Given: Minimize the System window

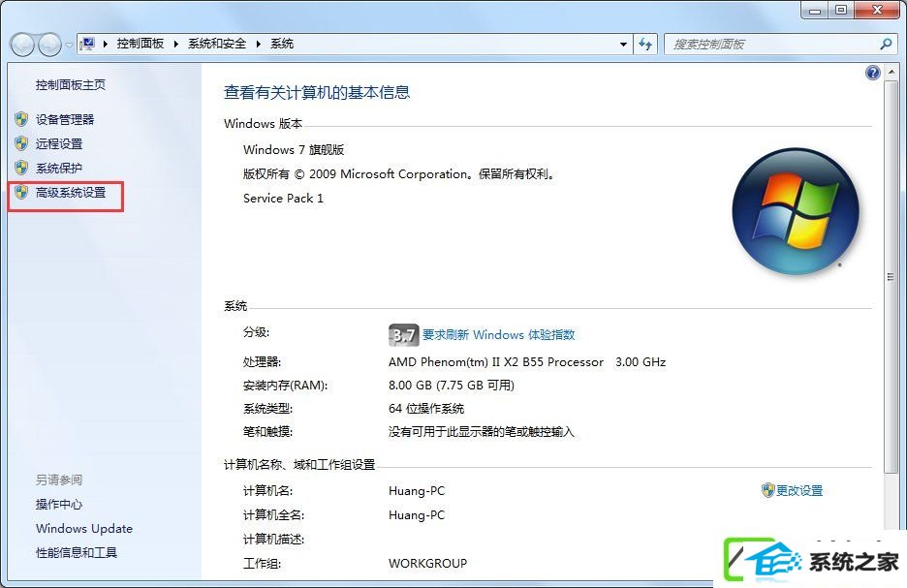Looking at the screenshot, I should tap(815, 10).
